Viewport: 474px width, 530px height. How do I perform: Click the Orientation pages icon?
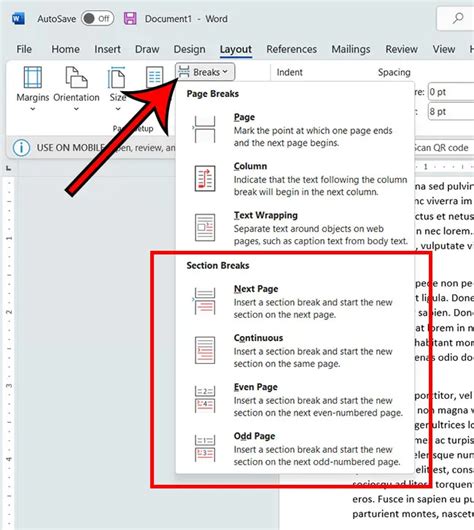click(x=76, y=77)
